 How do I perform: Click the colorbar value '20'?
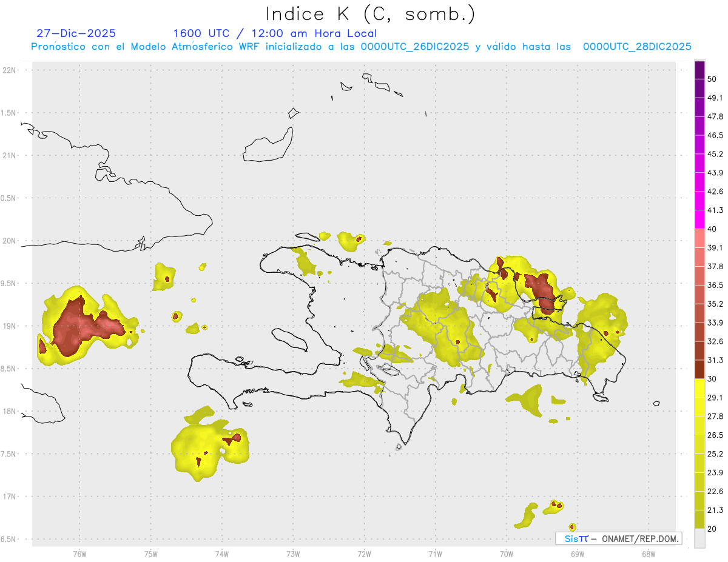tap(712, 529)
